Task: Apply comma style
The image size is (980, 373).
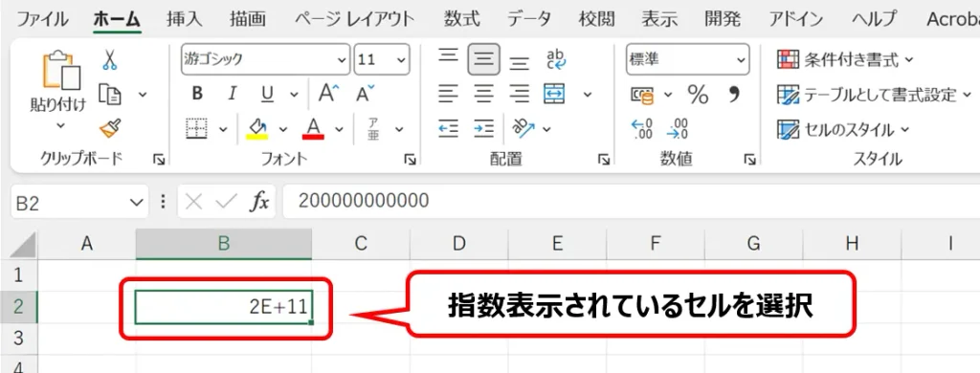Action: [734, 94]
